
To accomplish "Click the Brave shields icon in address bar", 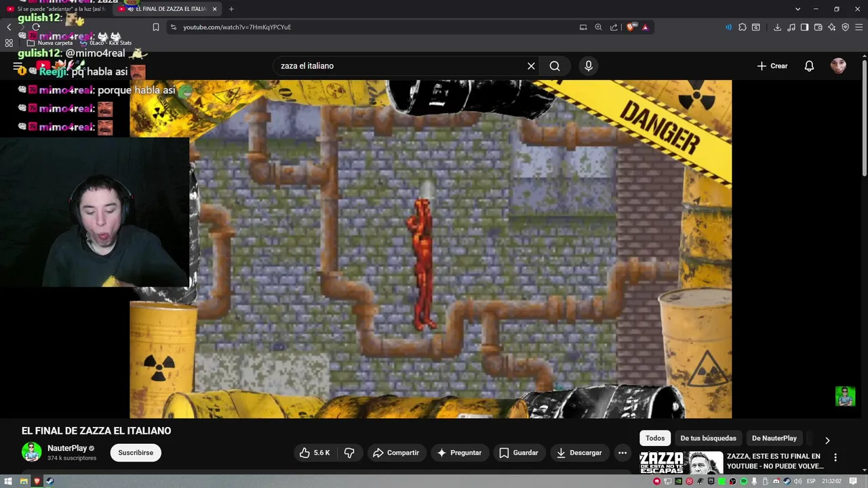I will pos(631,27).
